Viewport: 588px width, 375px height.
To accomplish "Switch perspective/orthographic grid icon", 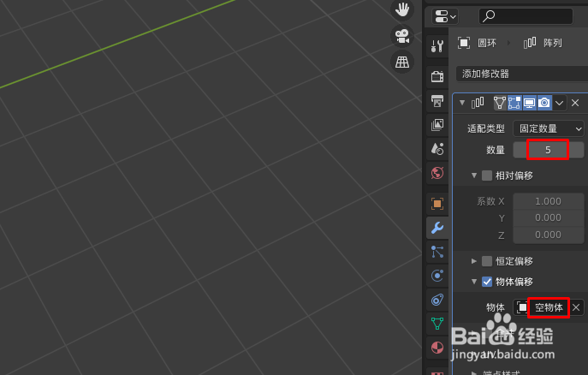I will [402, 62].
